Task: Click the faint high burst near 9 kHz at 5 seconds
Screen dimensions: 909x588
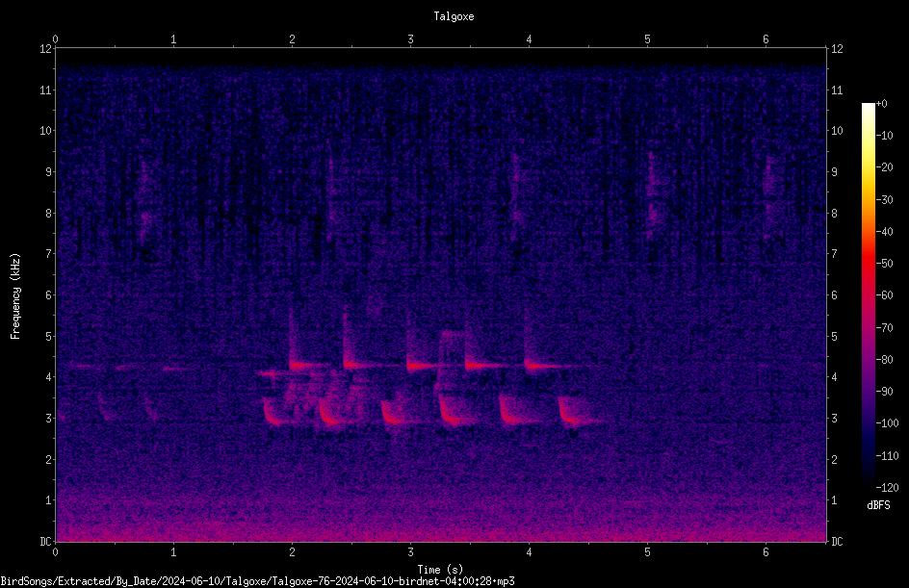Action: [x=653, y=194]
